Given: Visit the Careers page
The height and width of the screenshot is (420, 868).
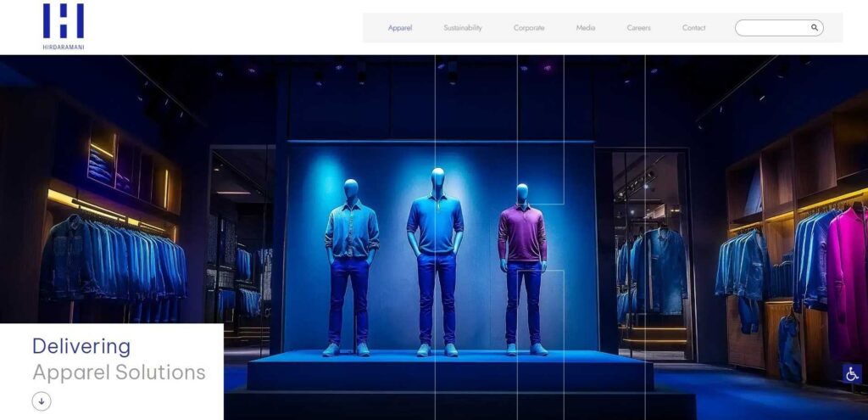Looking at the screenshot, I should [x=639, y=28].
